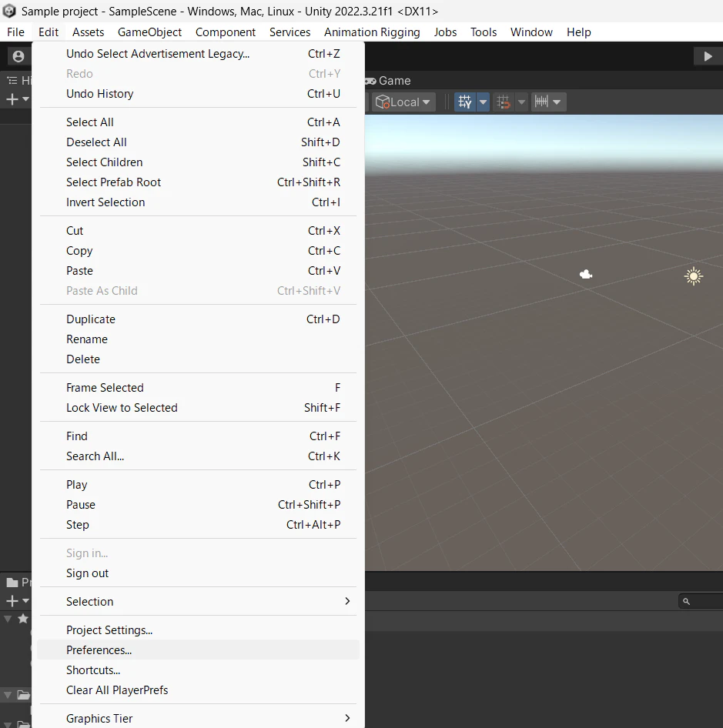Open the Assets menu

pos(88,32)
